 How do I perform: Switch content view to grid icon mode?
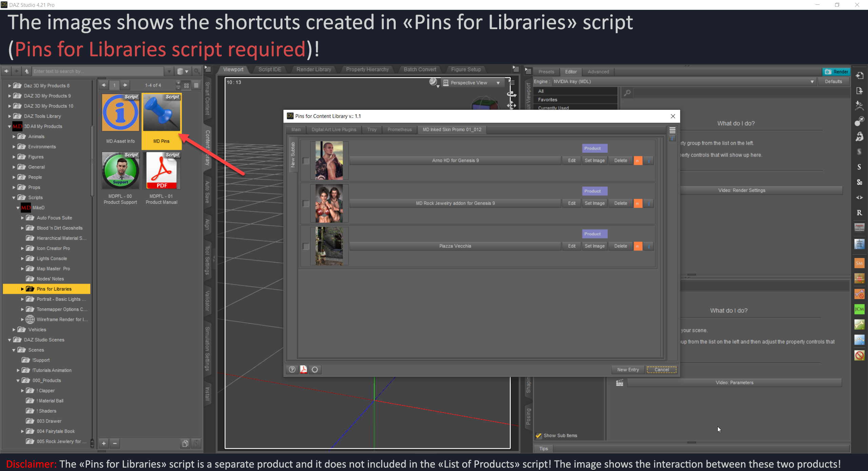coord(186,85)
